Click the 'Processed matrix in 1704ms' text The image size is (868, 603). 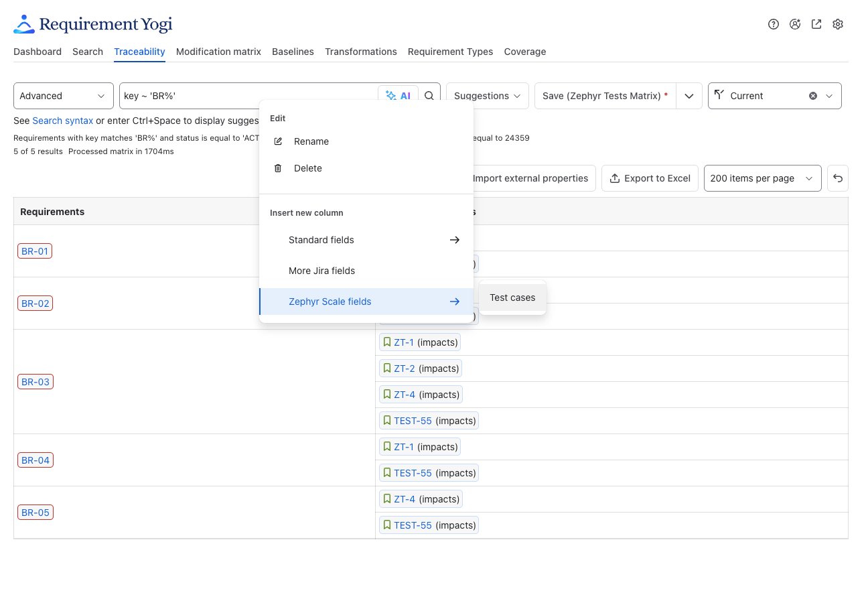[121, 151]
